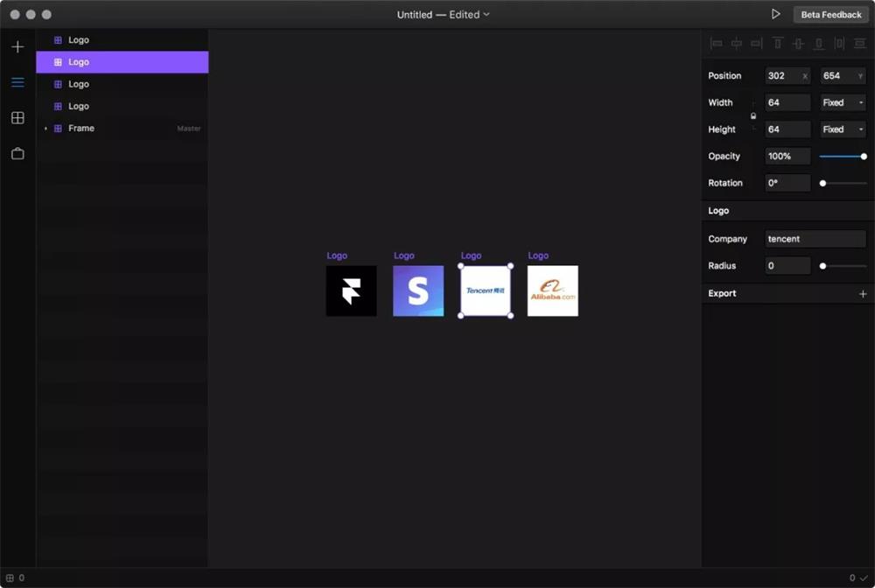Open the Components grid panel icon
Image resolution: width=875 pixels, height=588 pixels.
[x=17, y=118]
